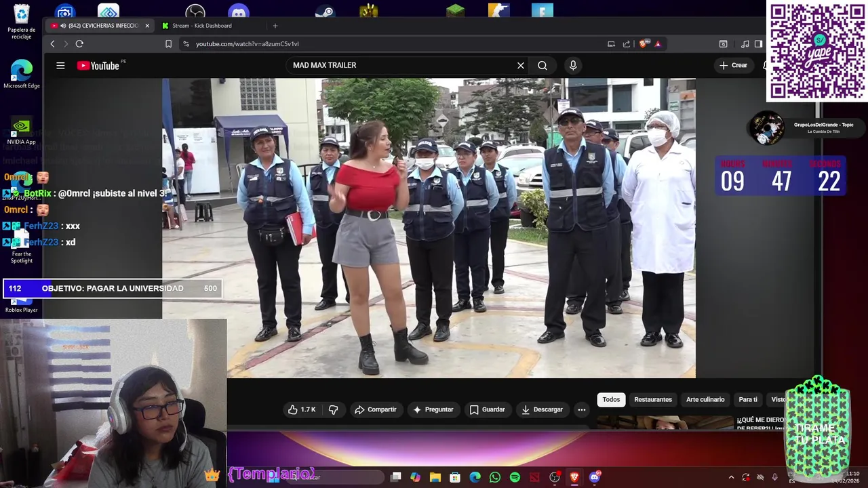Reload the current page
Viewport: 868px width, 488px height.
tap(79, 44)
